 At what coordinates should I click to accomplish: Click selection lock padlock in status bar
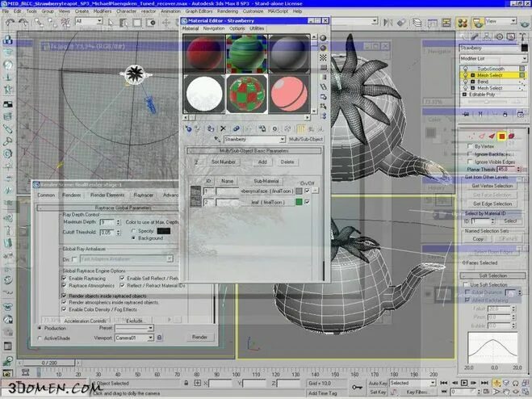click(x=186, y=383)
